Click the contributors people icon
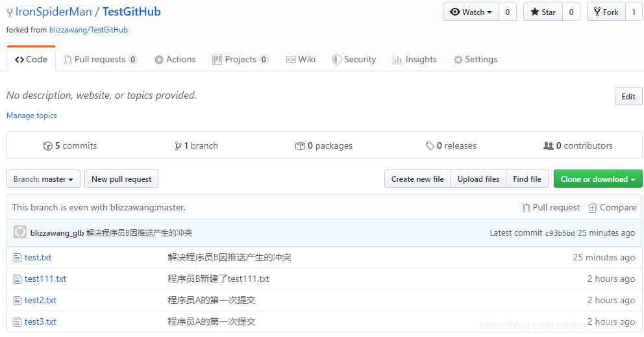This screenshot has height=337, width=644. (549, 145)
